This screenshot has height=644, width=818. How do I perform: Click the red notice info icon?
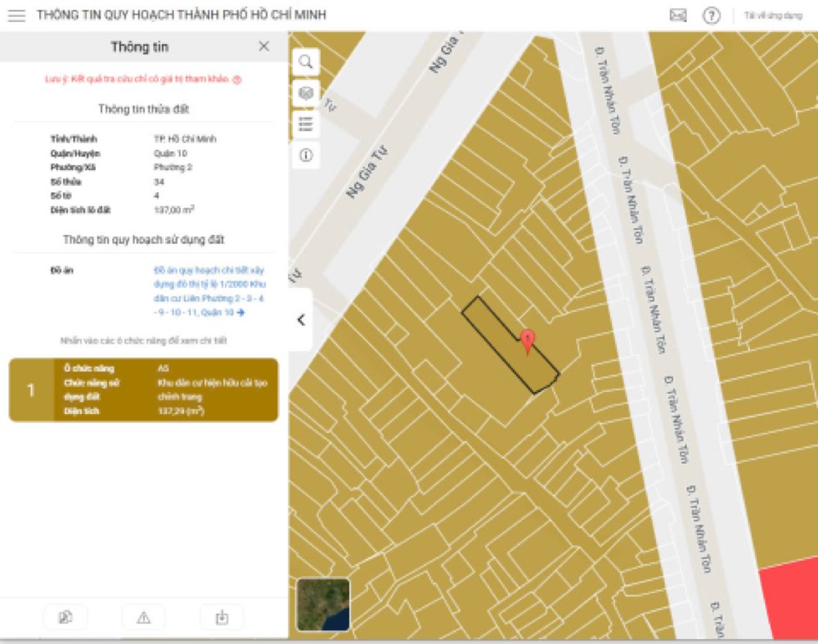coord(237,79)
